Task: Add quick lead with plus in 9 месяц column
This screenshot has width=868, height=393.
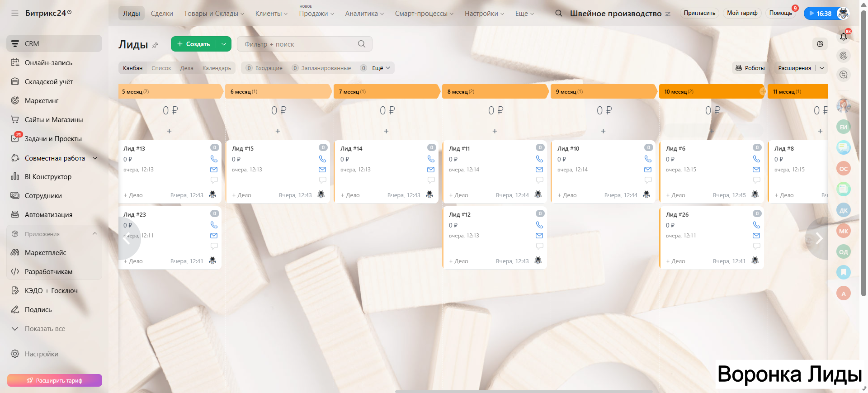Action: (x=603, y=131)
